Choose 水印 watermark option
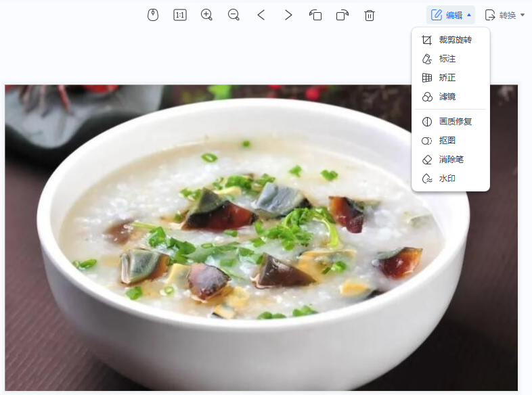Screen dimensions: 532x395 point(451,179)
